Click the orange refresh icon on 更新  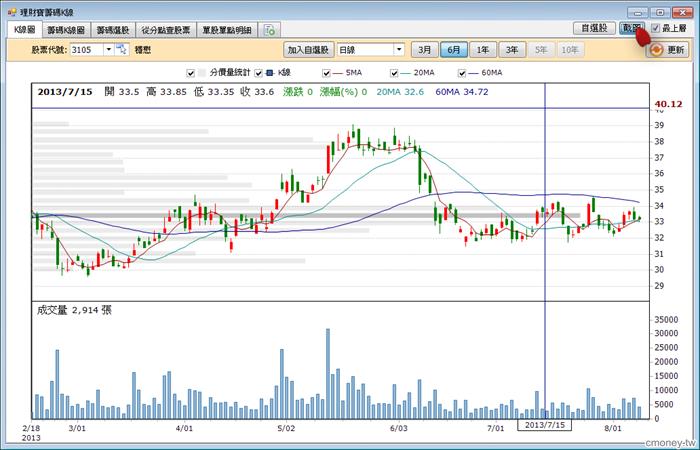pos(657,50)
